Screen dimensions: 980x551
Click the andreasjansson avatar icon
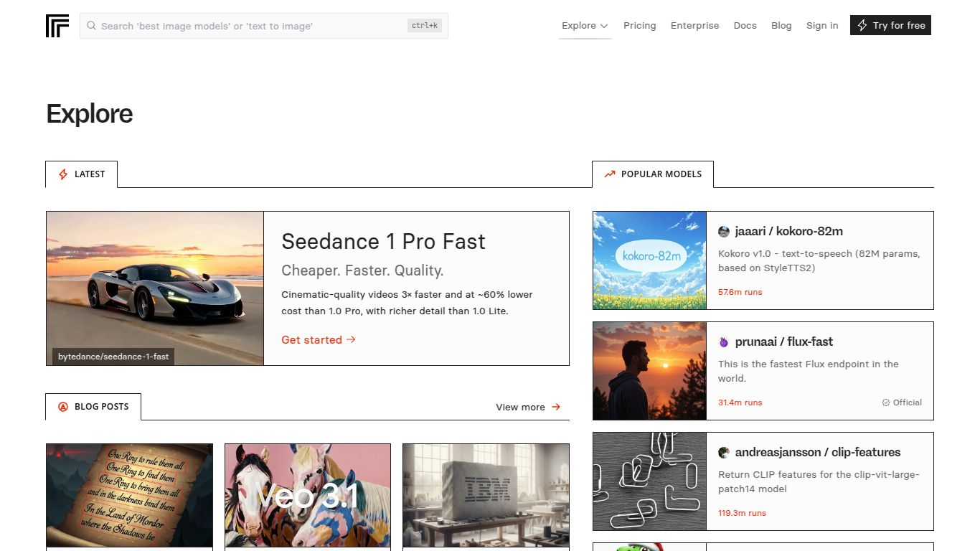pyautogui.click(x=724, y=453)
